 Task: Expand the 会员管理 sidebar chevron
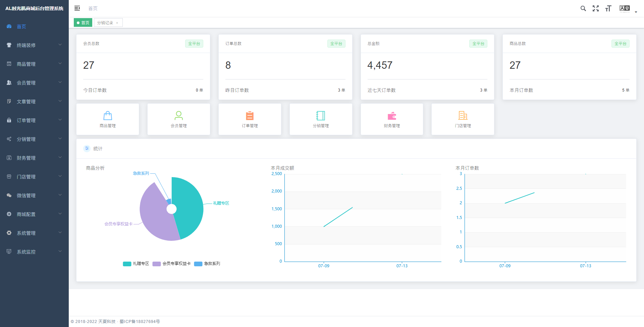[x=60, y=82]
